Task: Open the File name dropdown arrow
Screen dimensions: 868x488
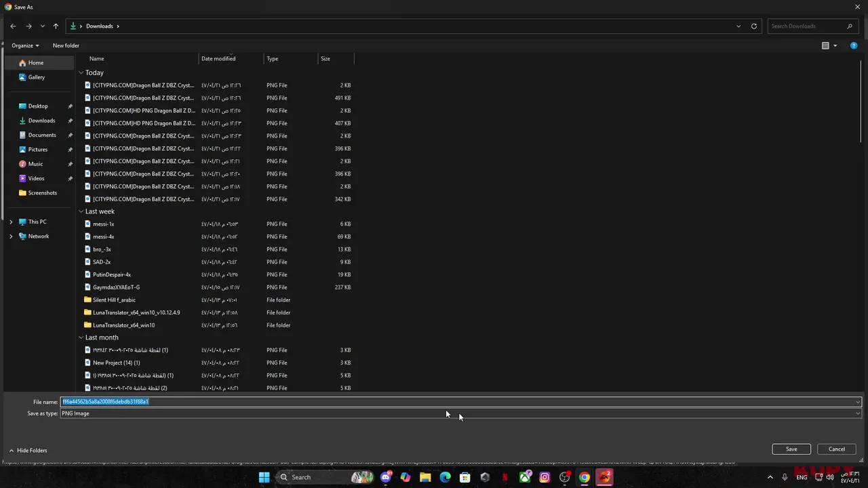Action: [857, 402]
